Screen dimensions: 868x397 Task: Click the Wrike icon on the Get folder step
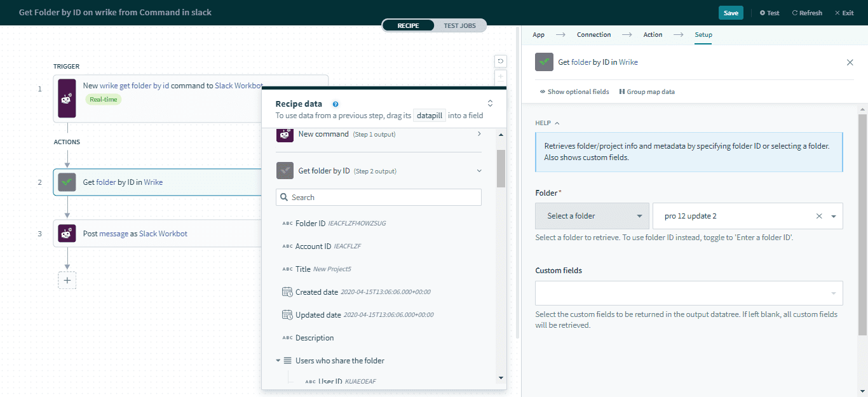click(66, 182)
